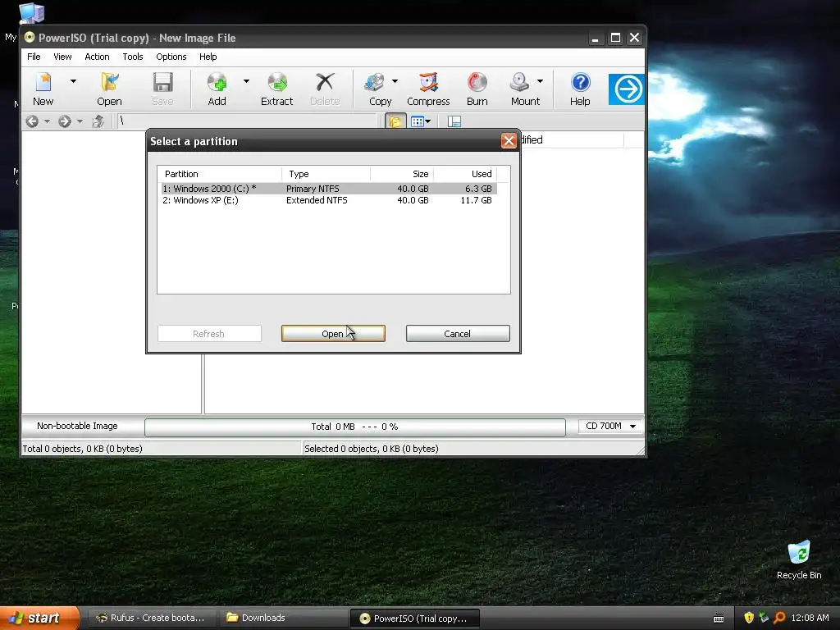Click the Extract toolbar icon
840x630 pixels.
point(277,89)
